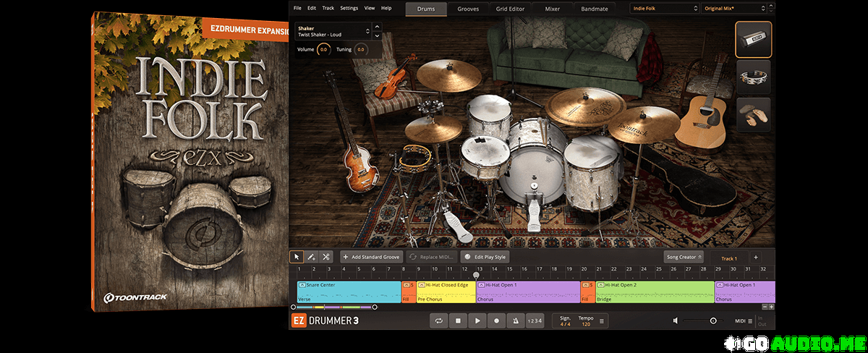This screenshot has height=353, width=868.
Task: Select the pencil draw tool
Action: pos(311,257)
